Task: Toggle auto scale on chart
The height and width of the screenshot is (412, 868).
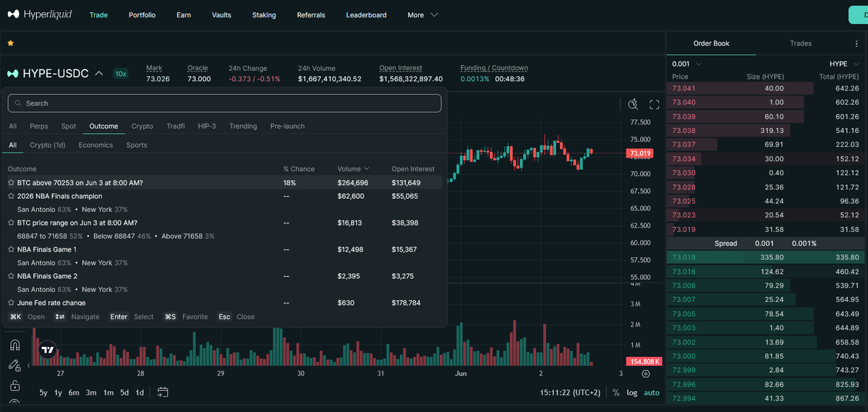Action: 652,392
